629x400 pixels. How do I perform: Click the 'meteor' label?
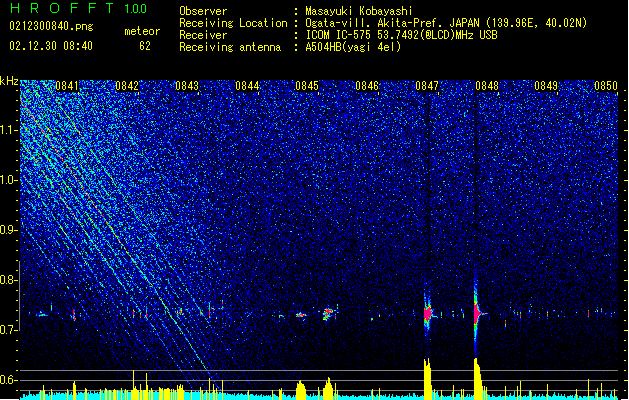[142, 31]
